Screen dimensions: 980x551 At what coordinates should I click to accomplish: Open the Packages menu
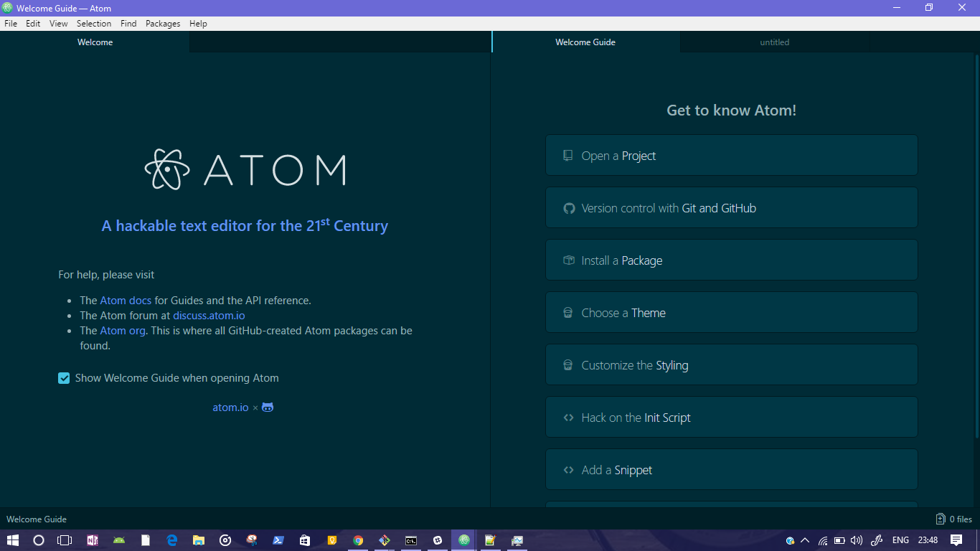point(163,24)
